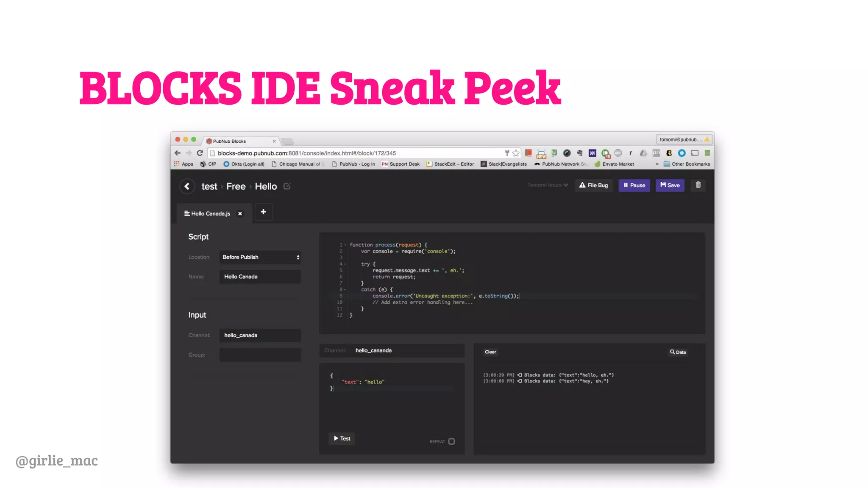
Task: Click the green extension icon with badge 16
Action: click(x=606, y=153)
